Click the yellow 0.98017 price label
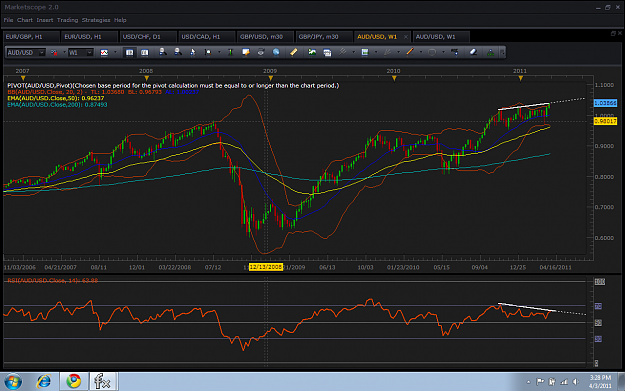The width and height of the screenshot is (625, 391). tap(605, 121)
